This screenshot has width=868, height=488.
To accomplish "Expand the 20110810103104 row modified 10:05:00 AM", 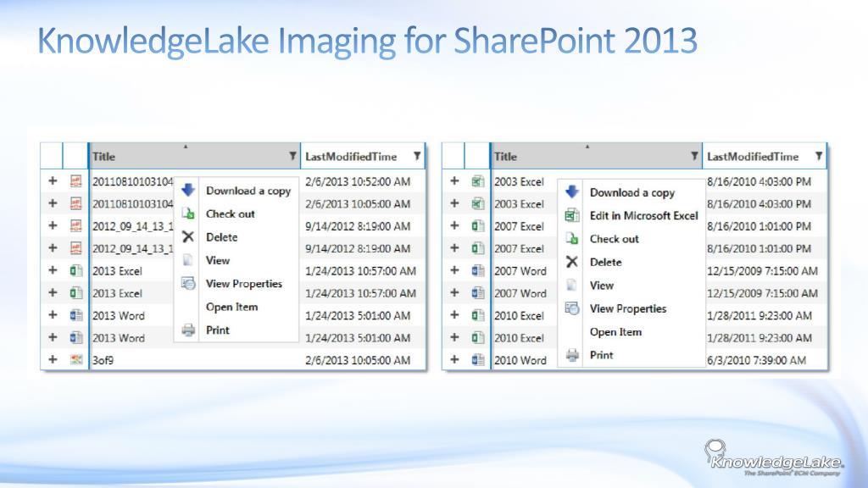I will 53,203.
